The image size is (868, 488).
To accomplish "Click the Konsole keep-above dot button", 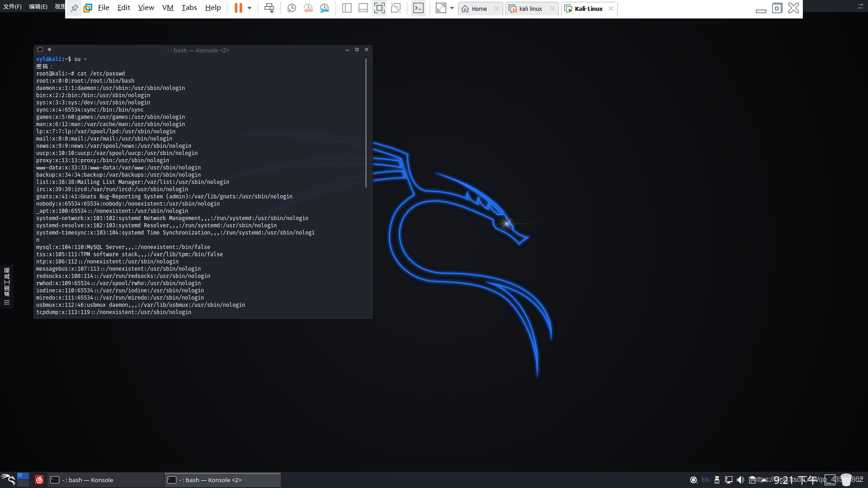I will coord(49,50).
